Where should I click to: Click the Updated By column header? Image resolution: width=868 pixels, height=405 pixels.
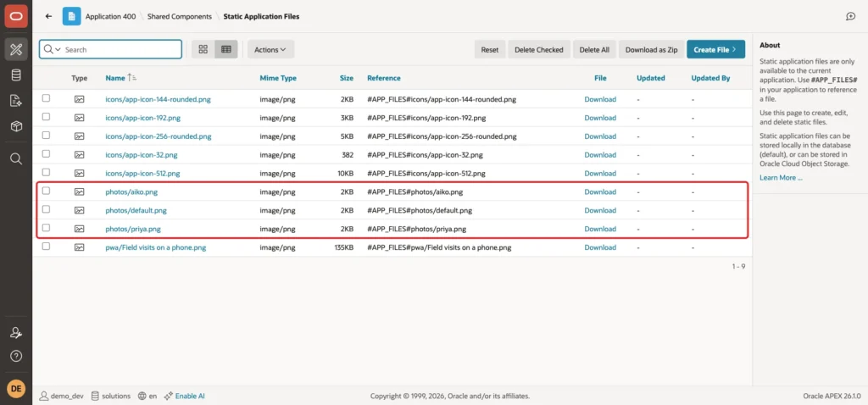pyautogui.click(x=710, y=78)
